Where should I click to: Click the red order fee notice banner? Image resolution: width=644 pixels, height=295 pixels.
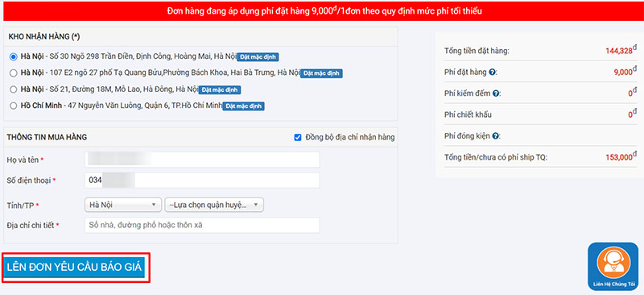324,11
